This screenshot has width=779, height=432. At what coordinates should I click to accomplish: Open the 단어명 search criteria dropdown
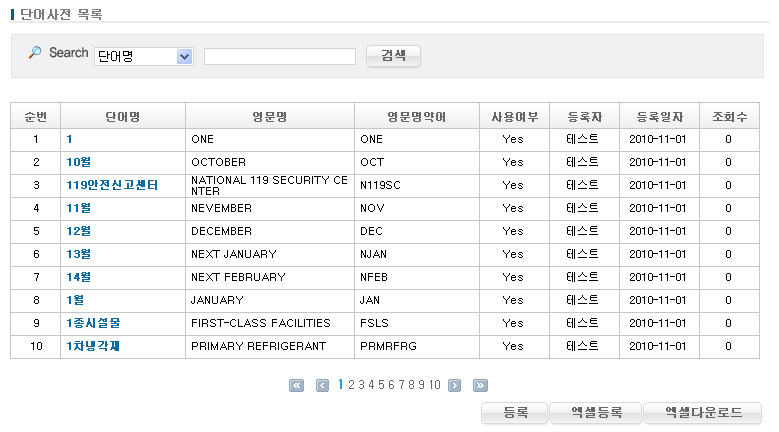(x=183, y=57)
